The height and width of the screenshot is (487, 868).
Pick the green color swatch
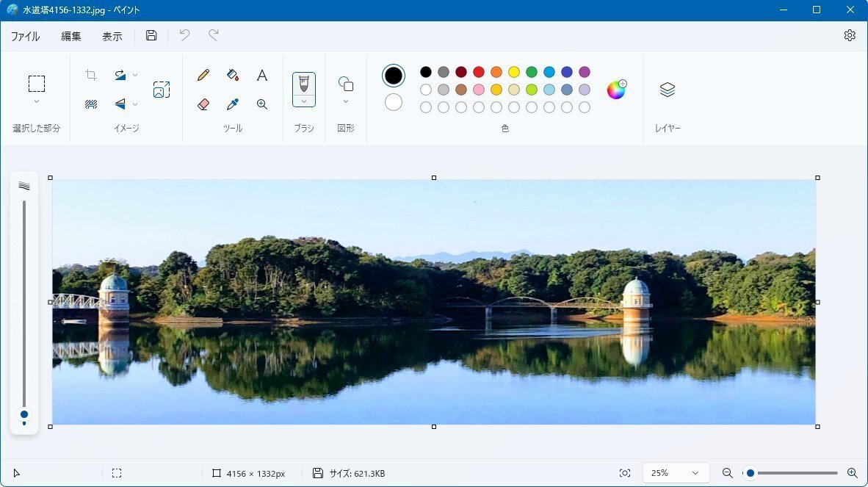coord(532,72)
